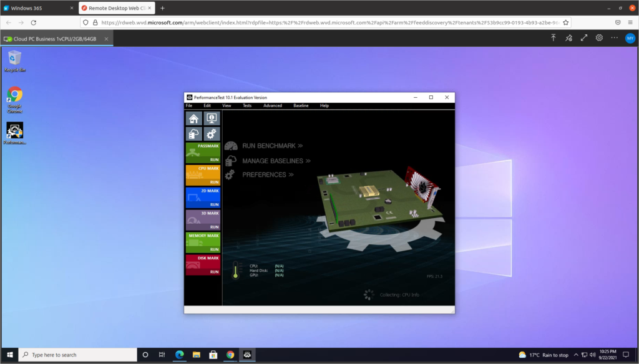Screen dimensions: 639x364
Task: Open the System Information monitor icon
Action: (x=212, y=118)
